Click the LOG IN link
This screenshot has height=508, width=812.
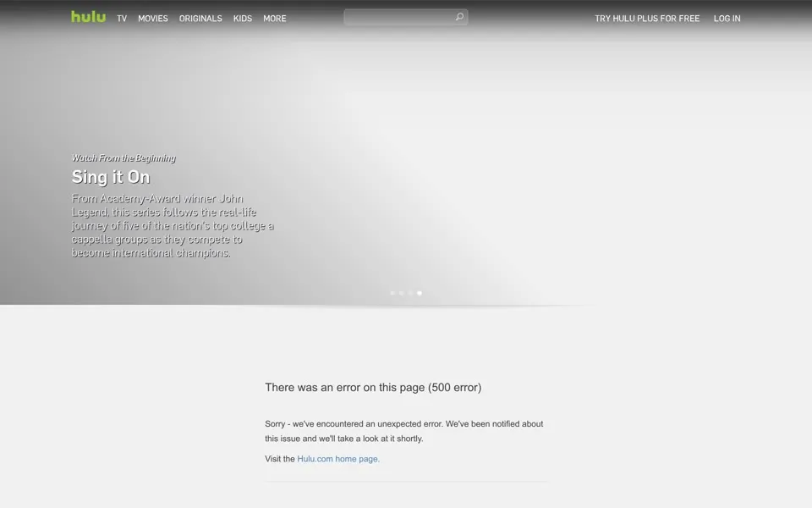point(727,19)
